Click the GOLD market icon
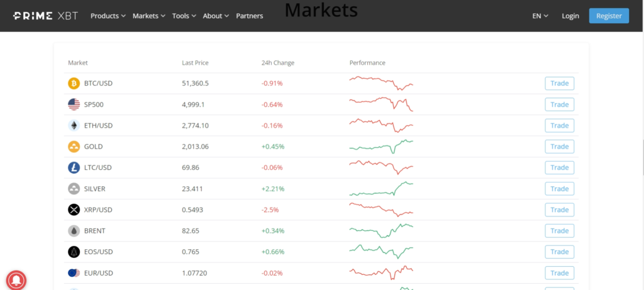The height and width of the screenshot is (290, 644). pyautogui.click(x=74, y=147)
